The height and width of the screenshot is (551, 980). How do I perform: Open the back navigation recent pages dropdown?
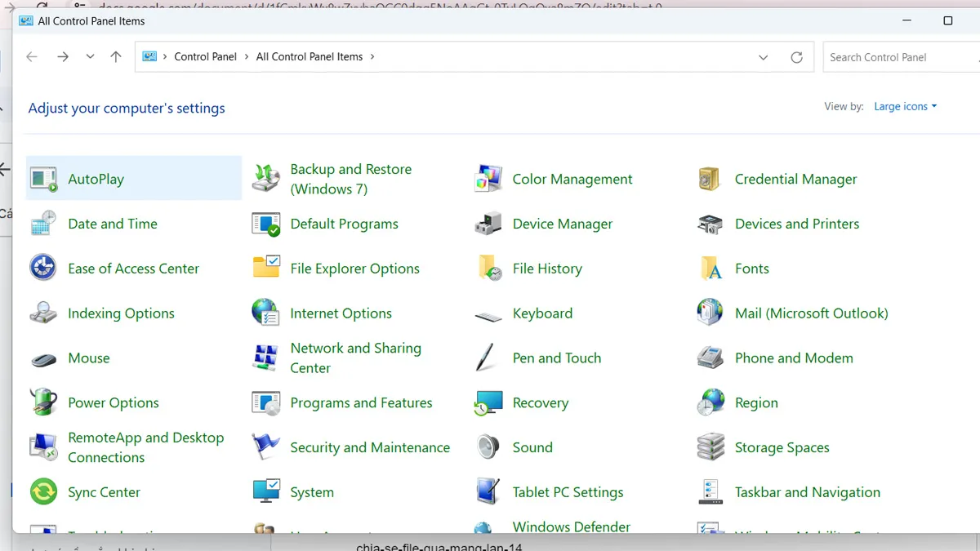[90, 57]
